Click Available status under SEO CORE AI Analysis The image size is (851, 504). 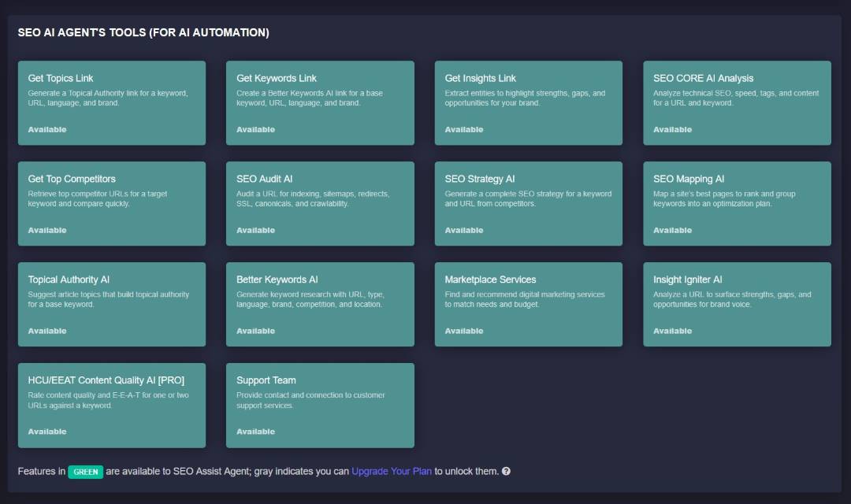(672, 130)
